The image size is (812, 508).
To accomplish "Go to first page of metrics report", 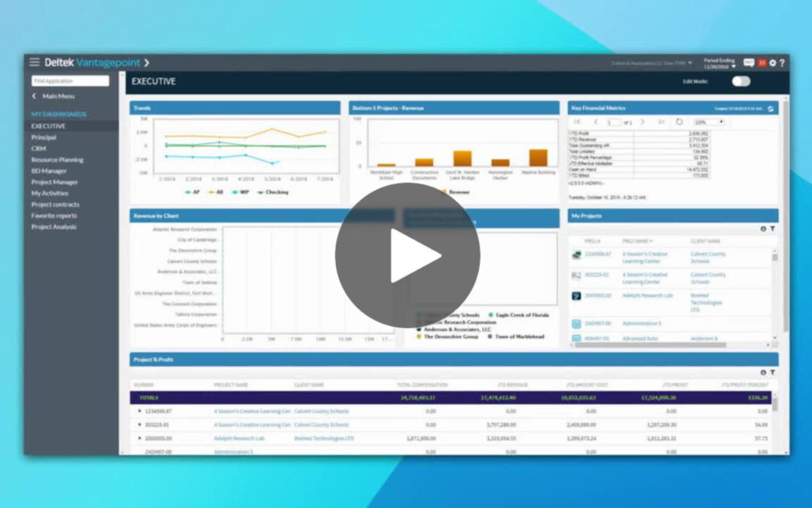I will coord(577,122).
